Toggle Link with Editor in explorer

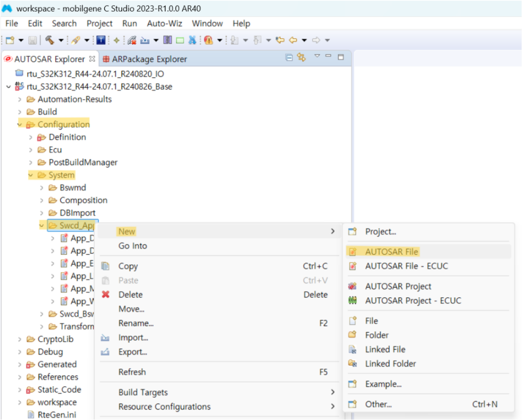(x=302, y=57)
